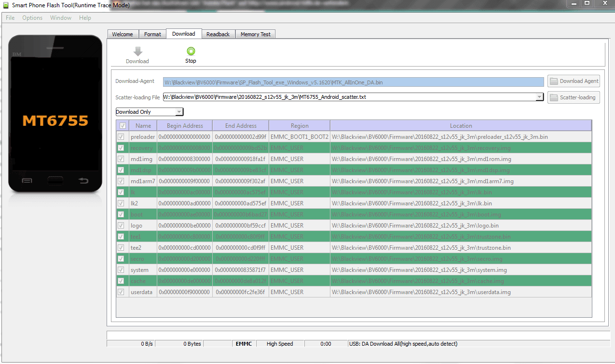Click the secro.img location cell
615x364 pixels.
(x=461, y=259)
